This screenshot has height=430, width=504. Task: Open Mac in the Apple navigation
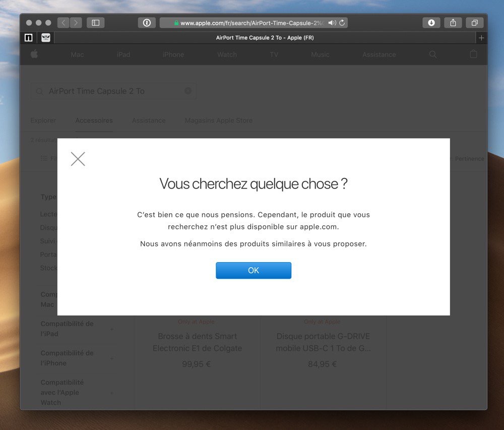click(78, 54)
